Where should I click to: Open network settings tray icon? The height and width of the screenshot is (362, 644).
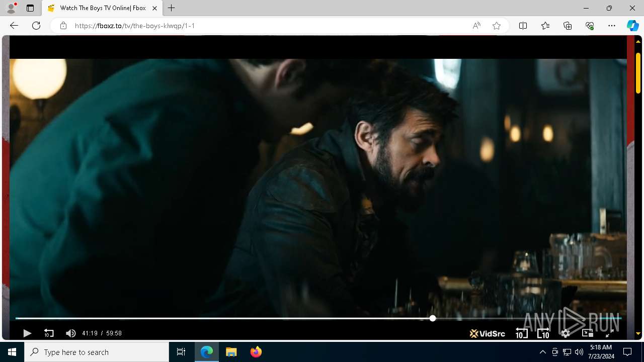[567, 352]
